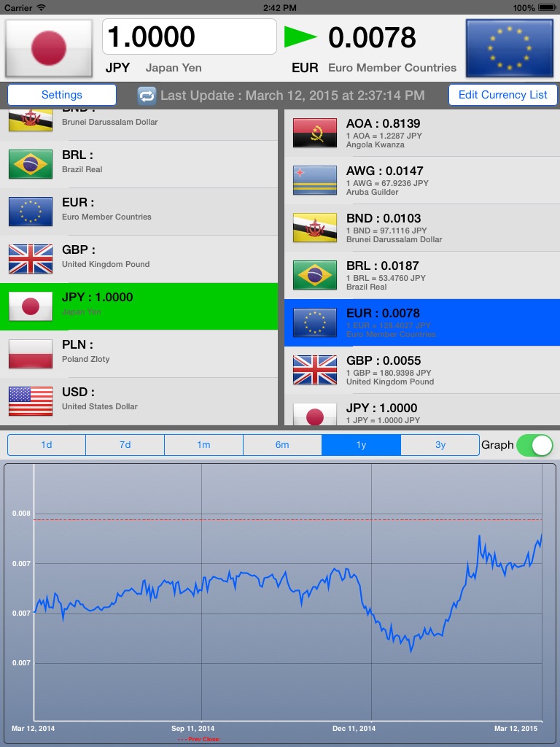Tap the Mar 12, 2015 axis label
Screen dimensions: 560x747
(516, 729)
